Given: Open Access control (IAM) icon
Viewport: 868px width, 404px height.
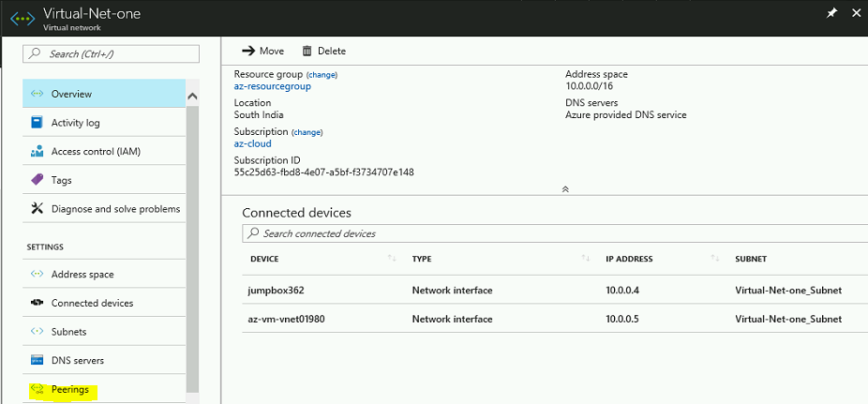Looking at the screenshot, I should pos(37,152).
